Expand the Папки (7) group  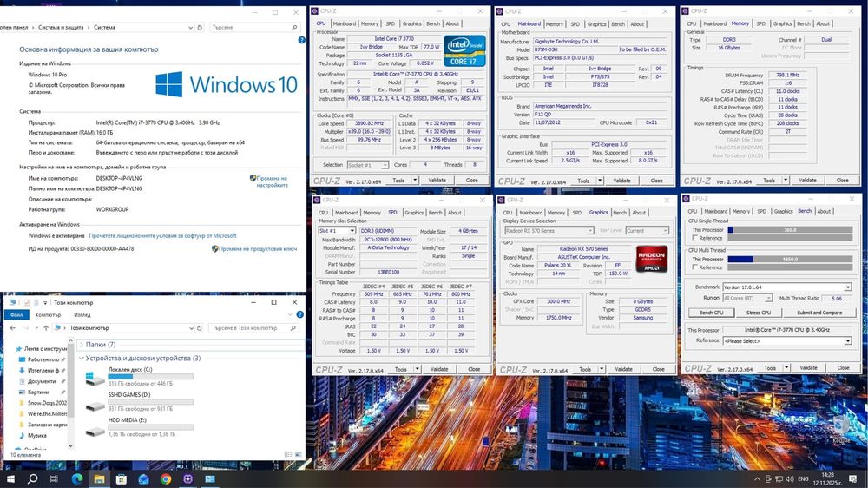point(82,345)
